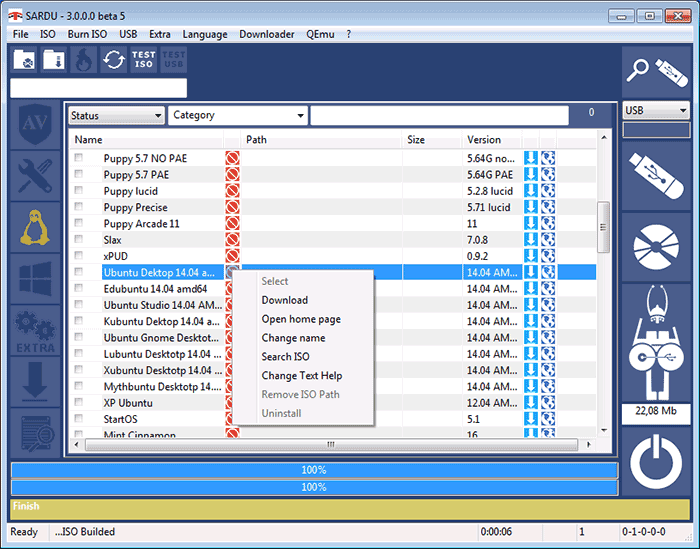
Task: Click red status icon for Puppy Precise
Action: 232,207
